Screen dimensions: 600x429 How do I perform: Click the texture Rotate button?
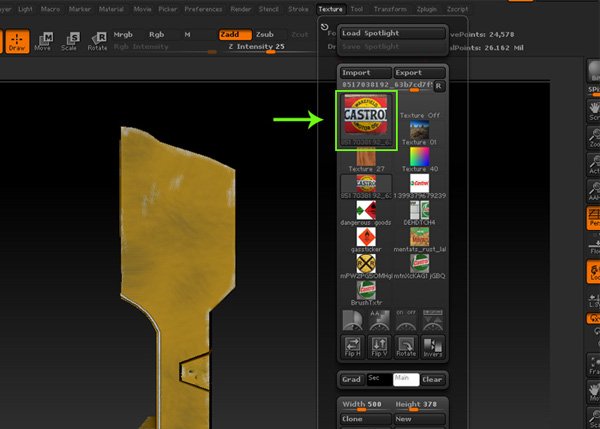tap(406, 347)
